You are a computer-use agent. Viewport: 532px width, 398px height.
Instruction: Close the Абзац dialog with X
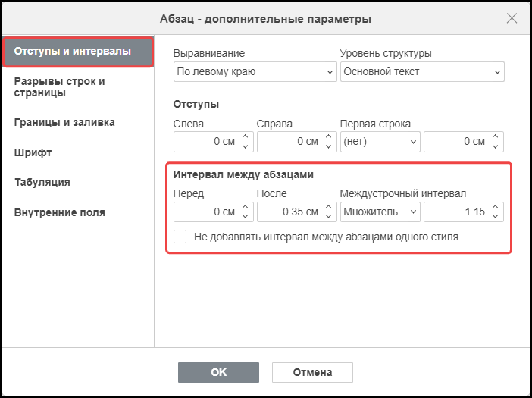click(512, 18)
